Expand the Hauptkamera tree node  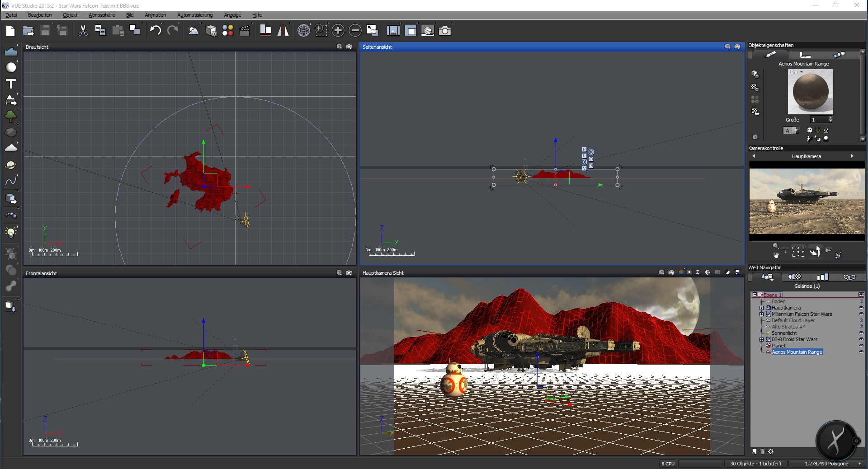click(x=762, y=308)
